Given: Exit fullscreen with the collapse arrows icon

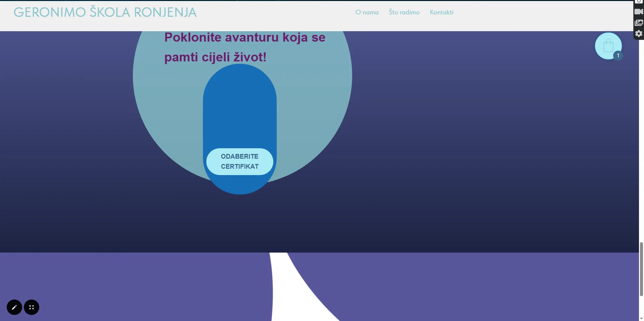Looking at the screenshot, I should pyautogui.click(x=32, y=307).
